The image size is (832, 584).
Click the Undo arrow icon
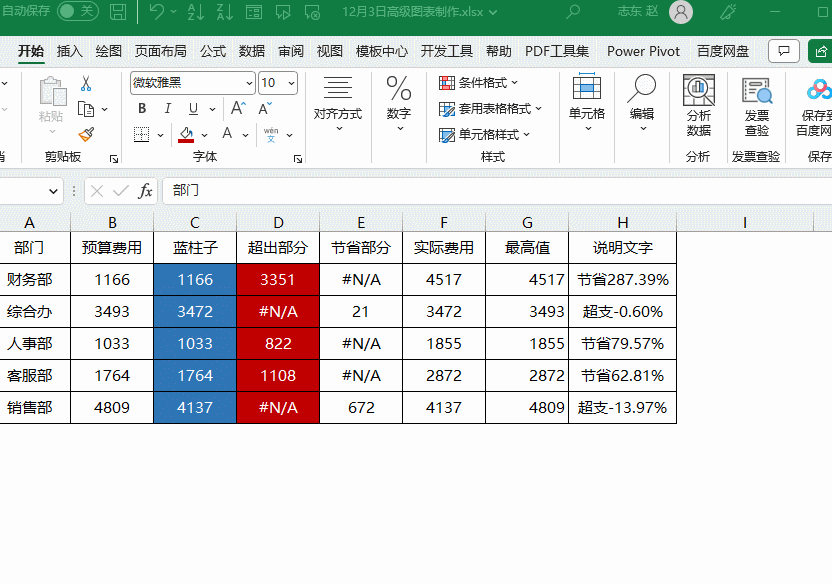156,11
